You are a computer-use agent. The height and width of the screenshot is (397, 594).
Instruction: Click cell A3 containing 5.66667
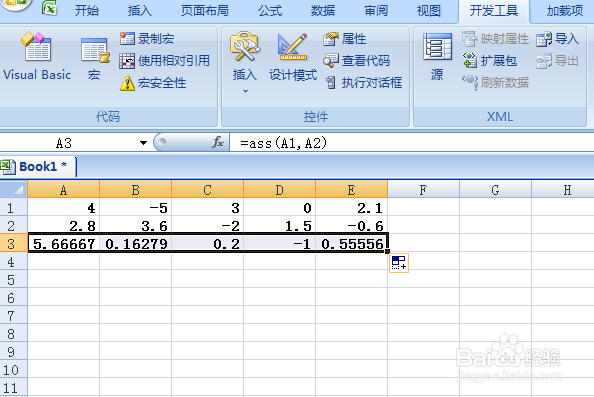click(64, 244)
